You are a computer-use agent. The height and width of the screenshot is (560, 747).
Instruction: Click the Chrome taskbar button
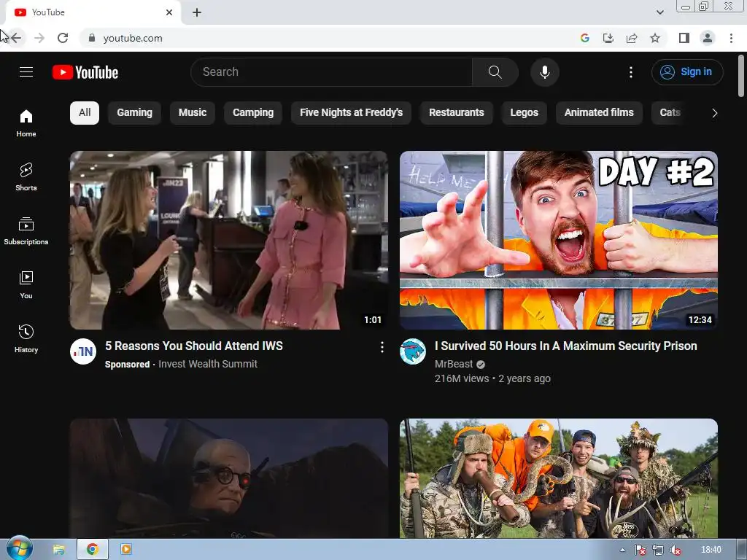[93, 550]
